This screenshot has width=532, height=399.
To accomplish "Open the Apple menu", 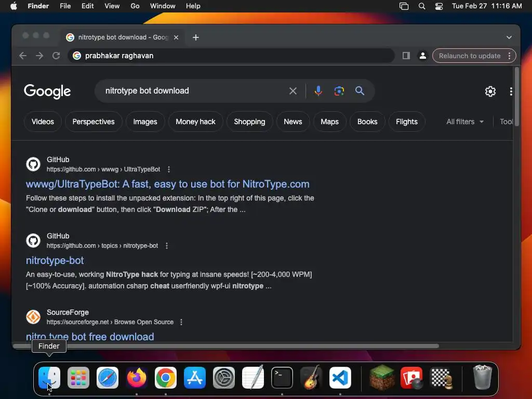I will tap(14, 6).
